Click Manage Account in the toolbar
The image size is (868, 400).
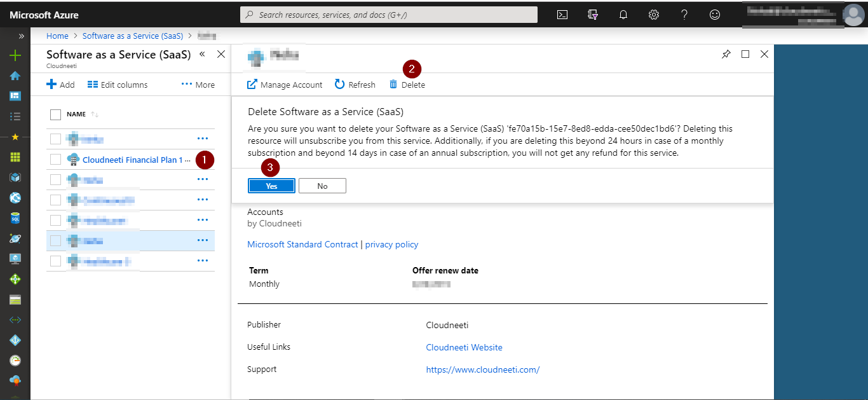click(x=285, y=85)
